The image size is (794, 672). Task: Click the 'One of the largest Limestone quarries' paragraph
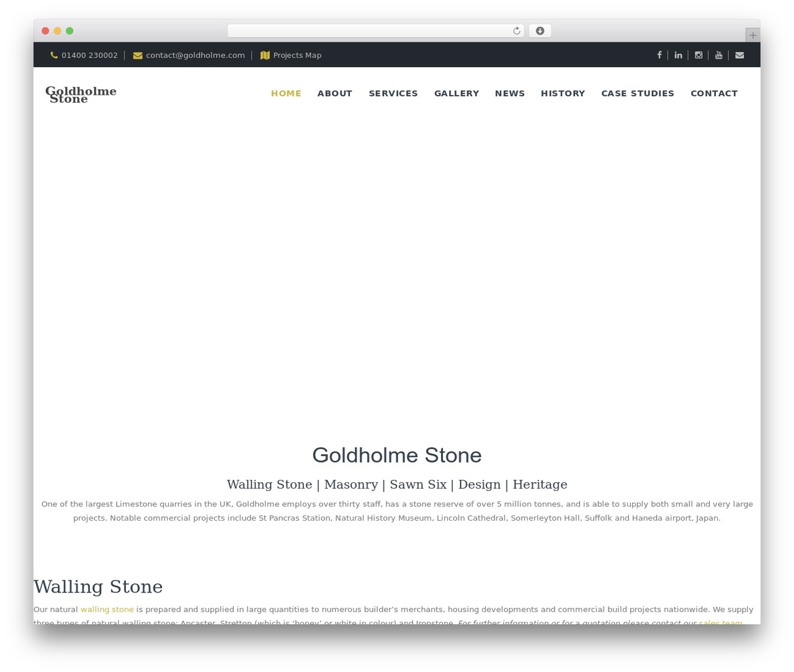coord(397,511)
